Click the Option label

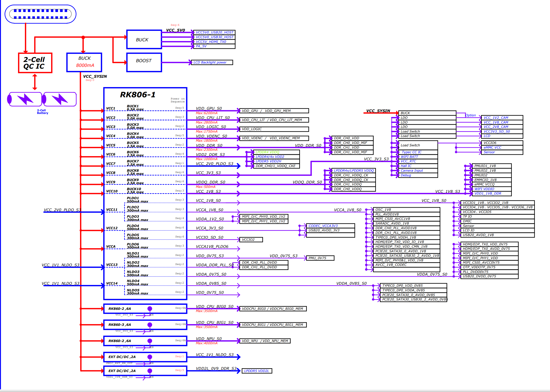point(471,115)
